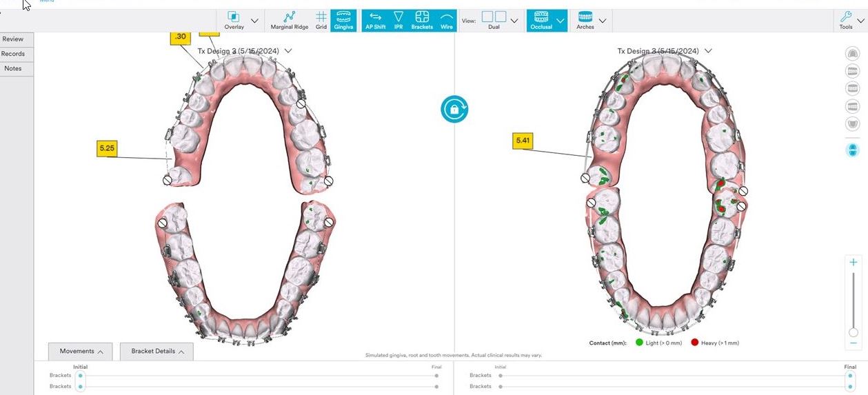Select the first arch view icon on right sidebar
The height and width of the screenshot is (395, 868).
[x=853, y=53]
